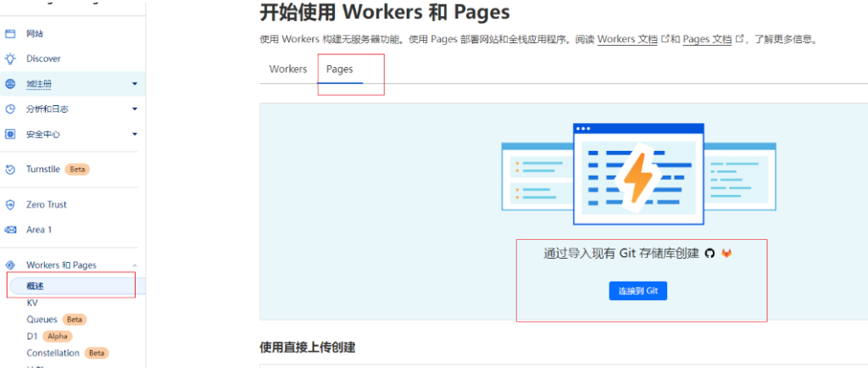Click the Area 1 envelope icon
Image resolution: width=868 pixels, height=368 pixels.
pos(10,230)
